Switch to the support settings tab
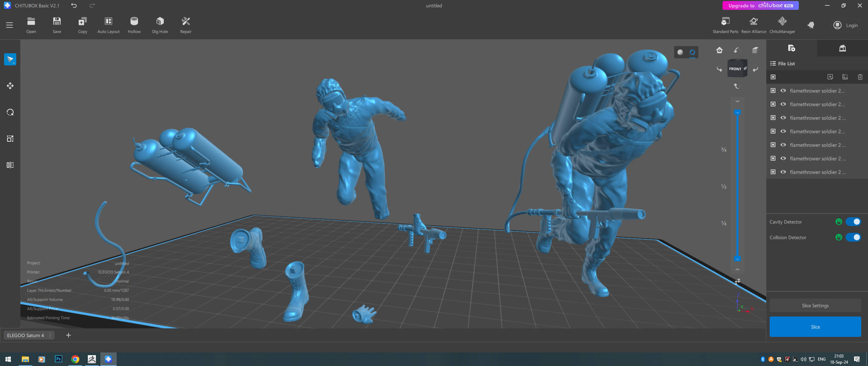This screenshot has height=366, width=868. pyautogui.click(x=842, y=48)
